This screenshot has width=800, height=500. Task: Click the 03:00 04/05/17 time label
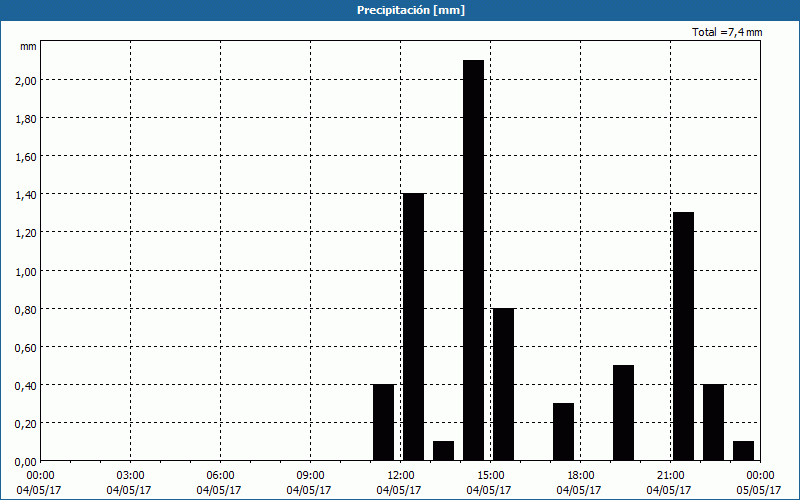coord(129,483)
